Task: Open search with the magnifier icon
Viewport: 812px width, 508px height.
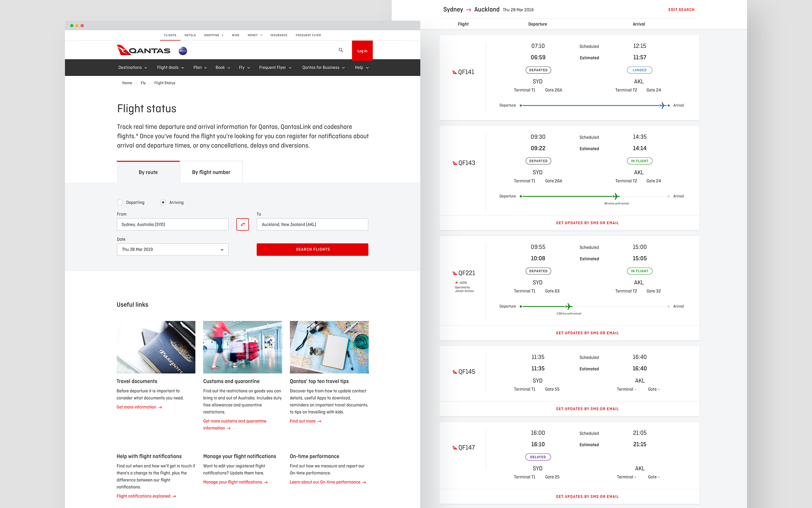Action: [341, 50]
